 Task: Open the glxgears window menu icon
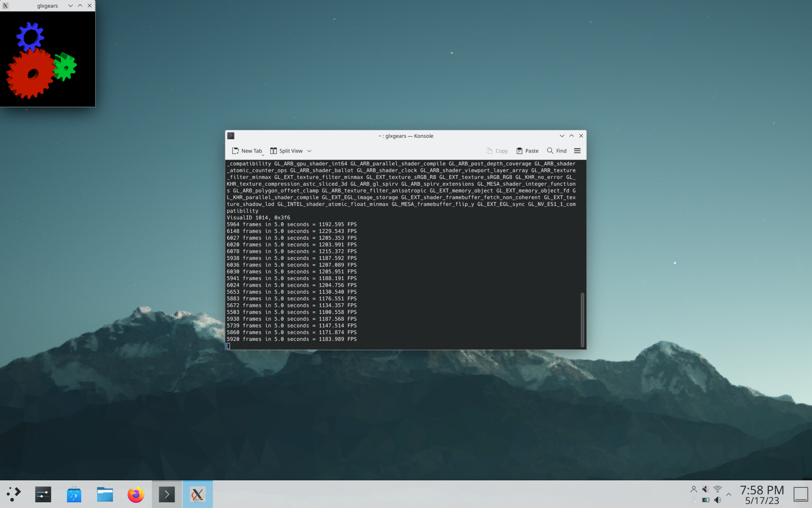pos(5,6)
